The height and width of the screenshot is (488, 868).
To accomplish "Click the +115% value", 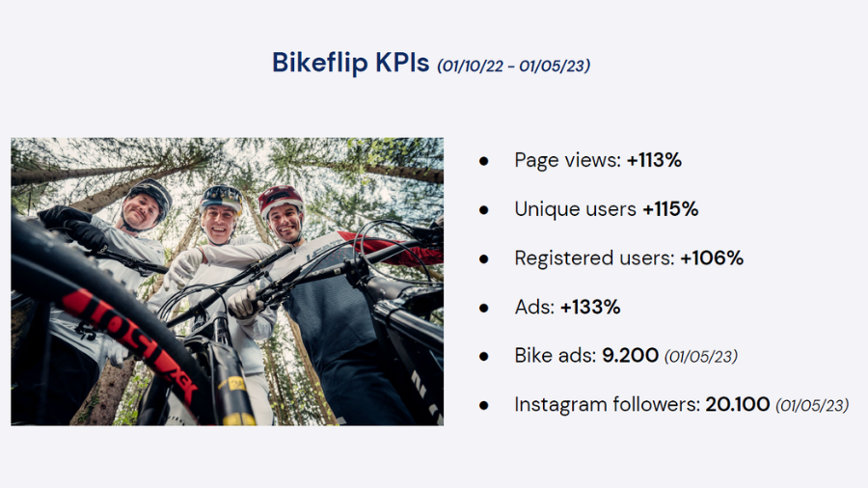I will [670, 209].
